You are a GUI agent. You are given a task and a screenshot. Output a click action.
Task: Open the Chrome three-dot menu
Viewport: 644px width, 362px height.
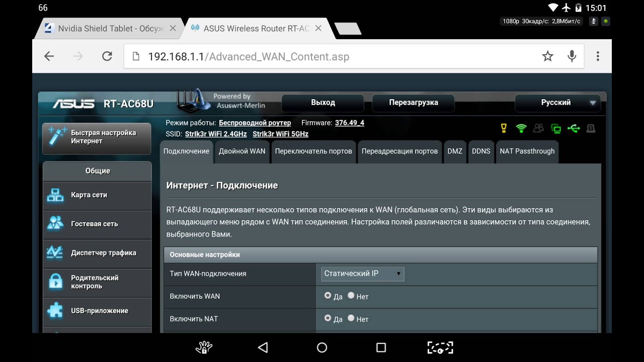[598, 56]
